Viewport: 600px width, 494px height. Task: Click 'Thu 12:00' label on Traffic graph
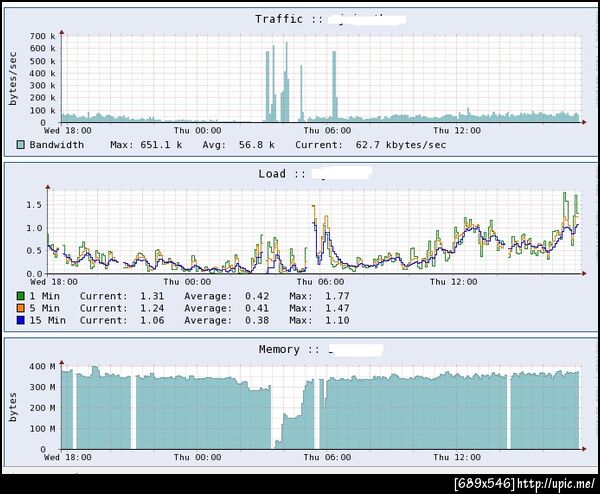457,130
